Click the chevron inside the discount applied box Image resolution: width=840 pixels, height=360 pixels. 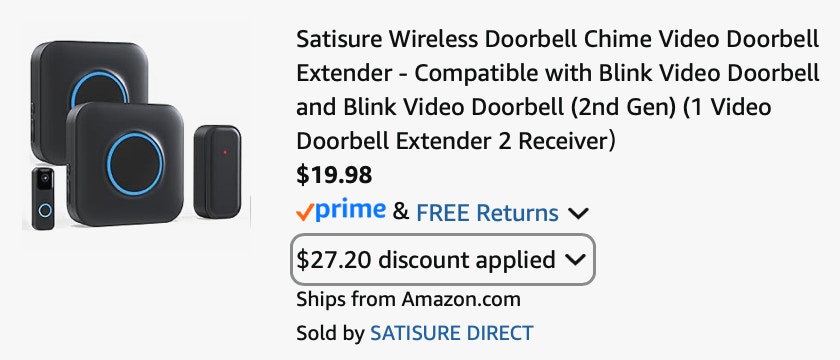(575, 260)
